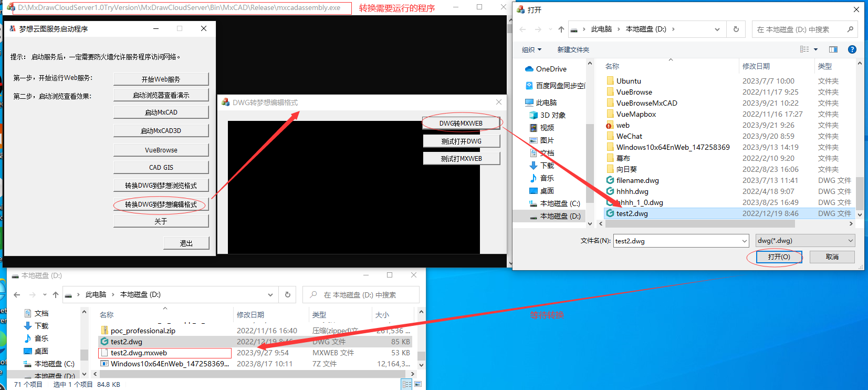Switch to large icons view in Explorer status bar
This screenshot has width=868, height=390.
coord(418,384)
